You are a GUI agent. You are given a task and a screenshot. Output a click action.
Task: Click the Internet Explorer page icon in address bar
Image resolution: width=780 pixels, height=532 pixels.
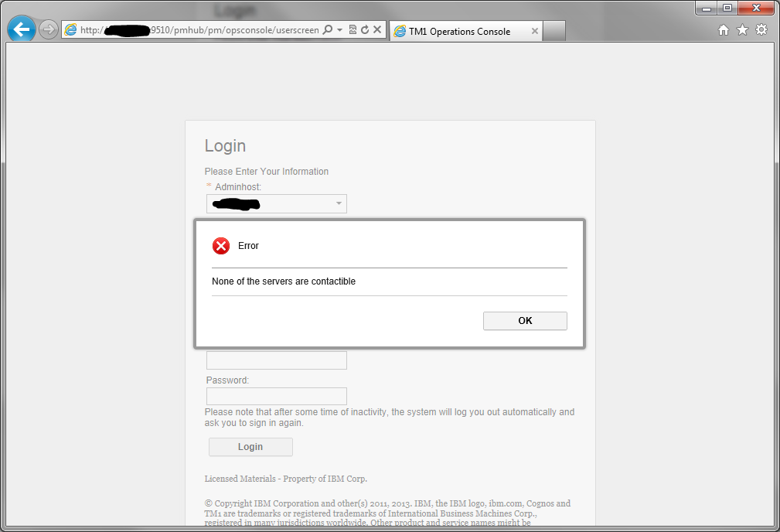point(71,30)
